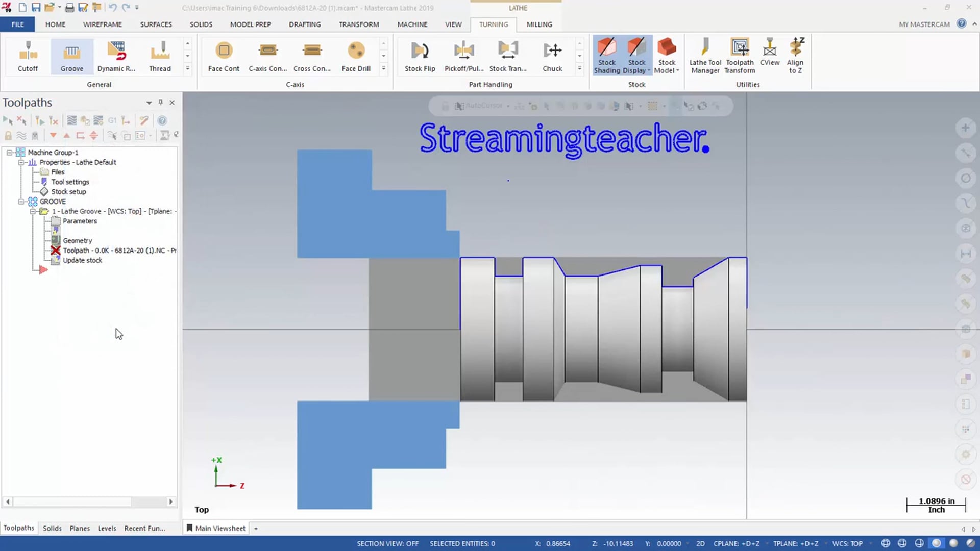Viewport: 980px width, 551px height.
Task: Choose Cross Contour toolpath
Action: pos(312,56)
